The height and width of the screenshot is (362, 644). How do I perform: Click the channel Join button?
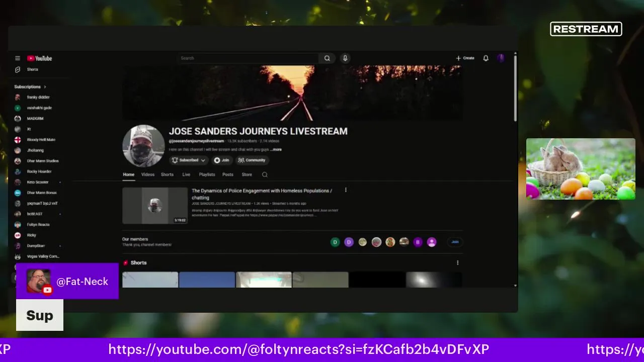tap(222, 160)
